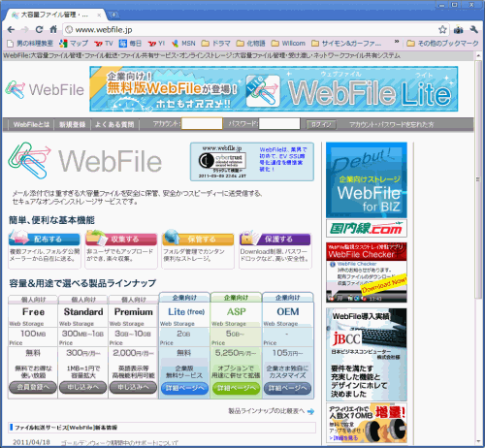Open the JBCC WebFile導入実績 banner
This screenshot has height=448, width=485.
pyautogui.click(x=367, y=354)
